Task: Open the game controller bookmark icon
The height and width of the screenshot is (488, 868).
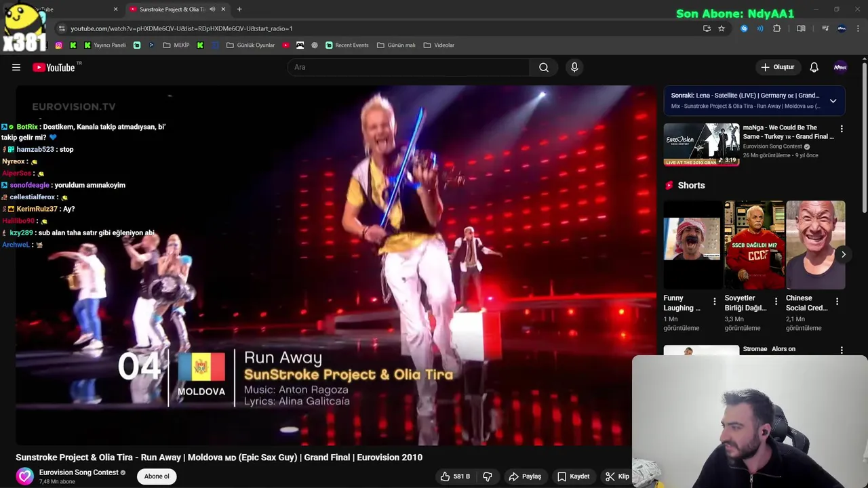Action: point(300,45)
